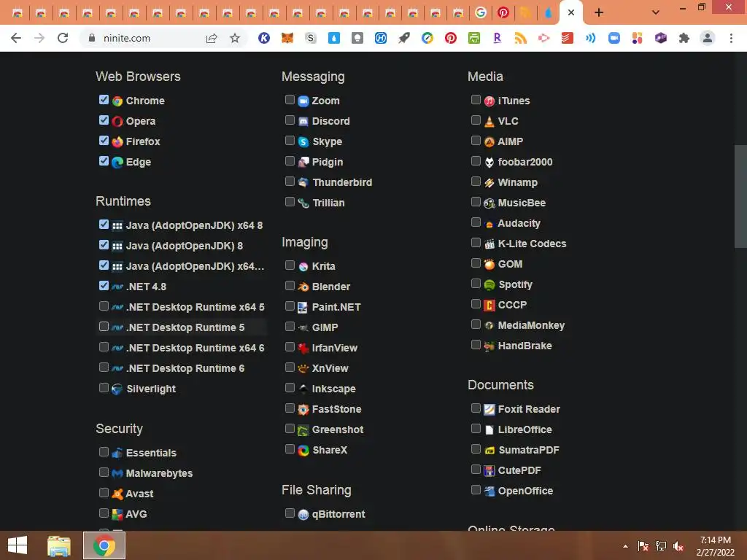Check the LibreOffice checkbox
Viewport: 747px width, 560px height.
coord(476,429)
